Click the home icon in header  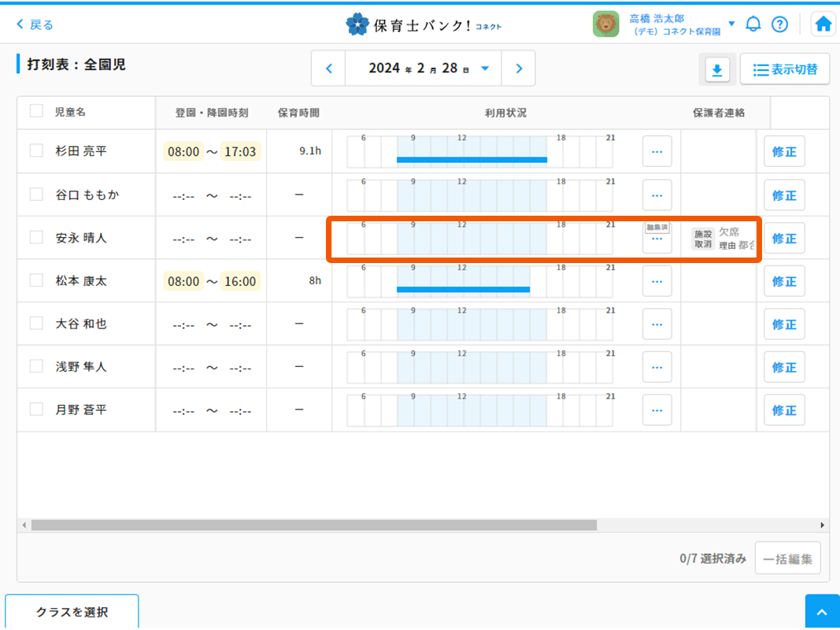(823, 24)
